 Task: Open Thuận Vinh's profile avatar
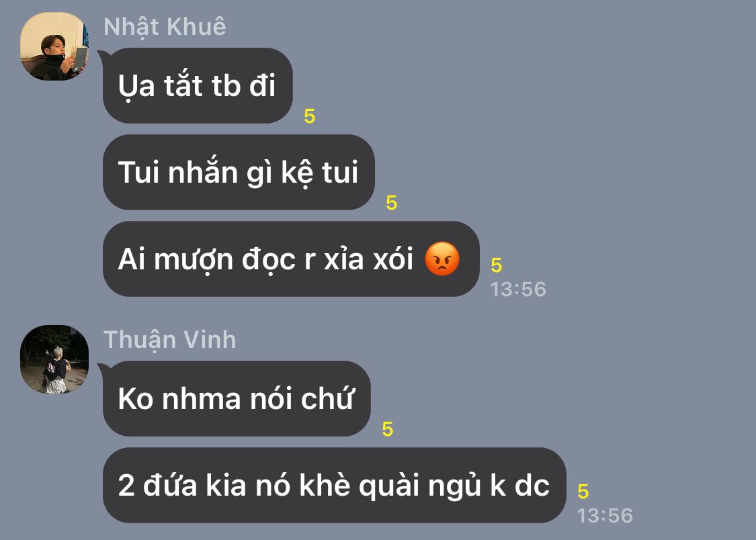(54, 359)
